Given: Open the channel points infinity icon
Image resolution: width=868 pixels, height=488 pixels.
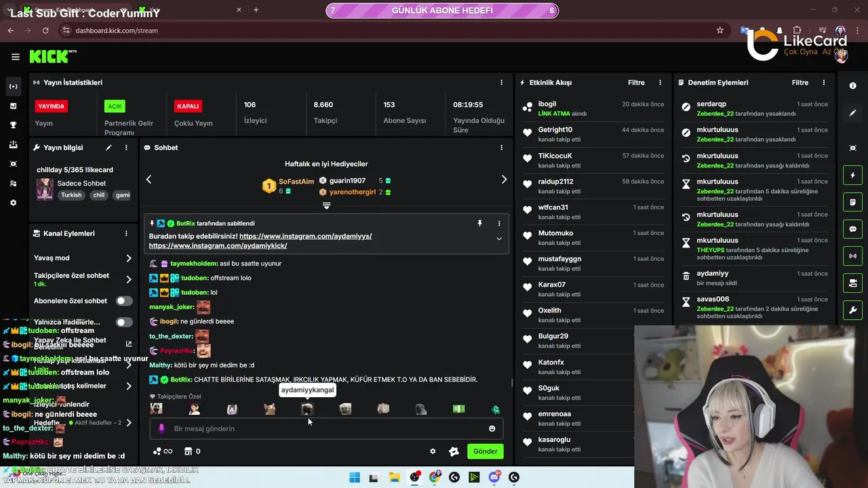Looking at the screenshot, I should (x=163, y=451).
